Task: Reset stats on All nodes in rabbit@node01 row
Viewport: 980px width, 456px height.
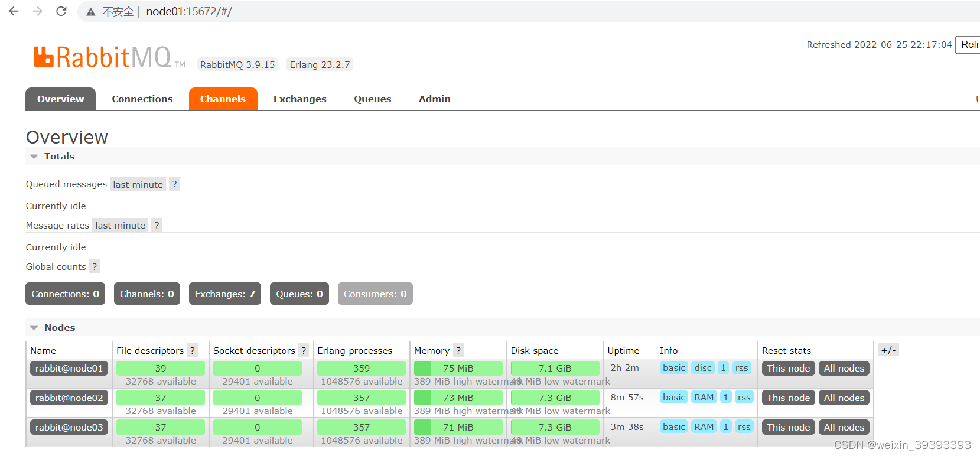Action: pyautogui.click(x=844, y=369)
